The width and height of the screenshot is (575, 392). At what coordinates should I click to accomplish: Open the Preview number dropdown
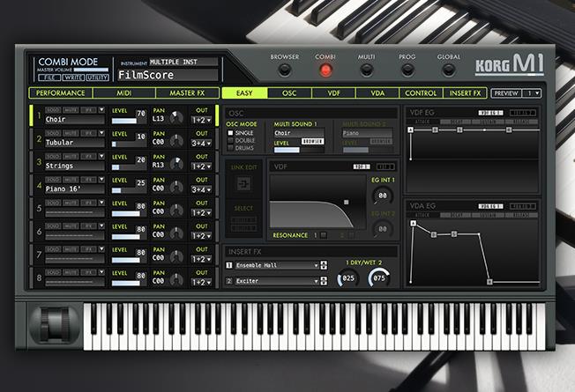tap(532, 93)
